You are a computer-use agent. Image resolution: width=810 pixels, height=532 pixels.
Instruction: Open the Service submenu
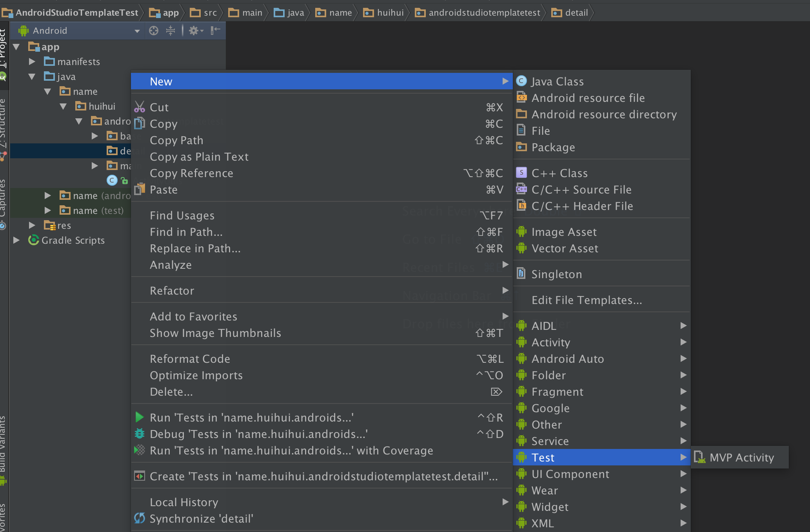[601, 441]
